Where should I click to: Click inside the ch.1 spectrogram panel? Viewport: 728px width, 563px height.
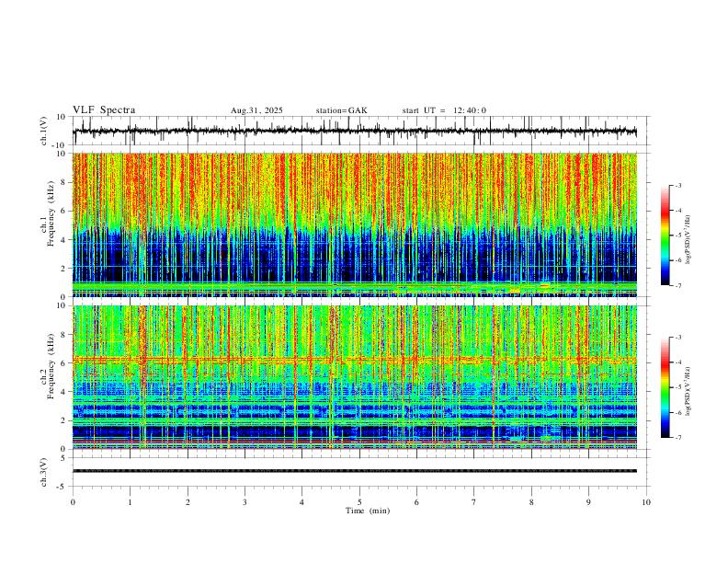click(x=355, y=224)
